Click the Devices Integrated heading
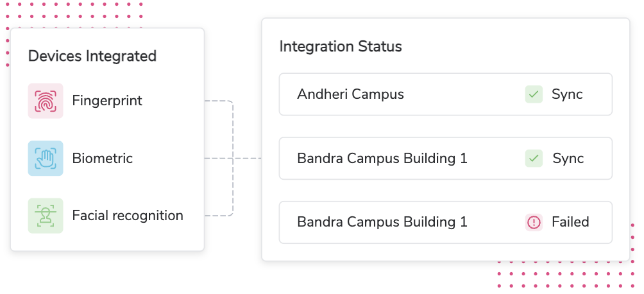Viewport: 644px width, 294px height. click(92, 56)
